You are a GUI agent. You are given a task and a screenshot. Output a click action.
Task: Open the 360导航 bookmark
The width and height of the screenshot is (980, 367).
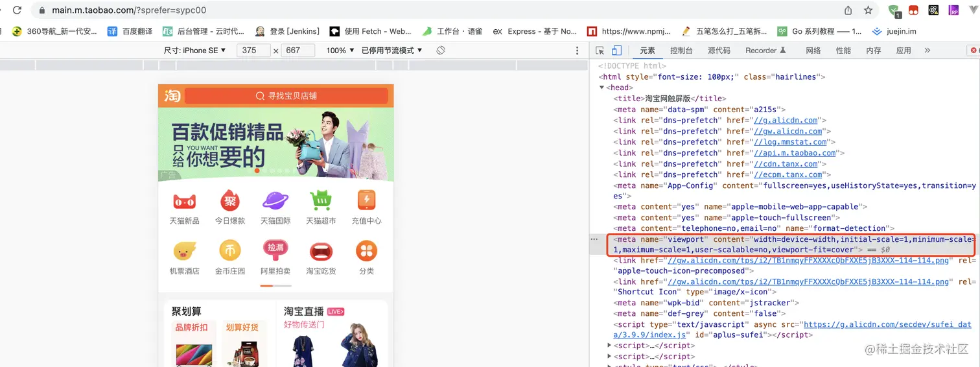[x=55, y=31]
